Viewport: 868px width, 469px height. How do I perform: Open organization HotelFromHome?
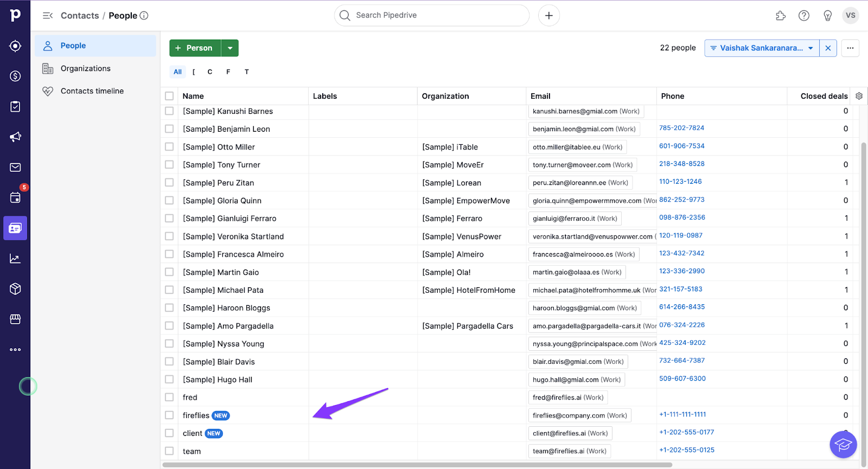click(469, 290)
